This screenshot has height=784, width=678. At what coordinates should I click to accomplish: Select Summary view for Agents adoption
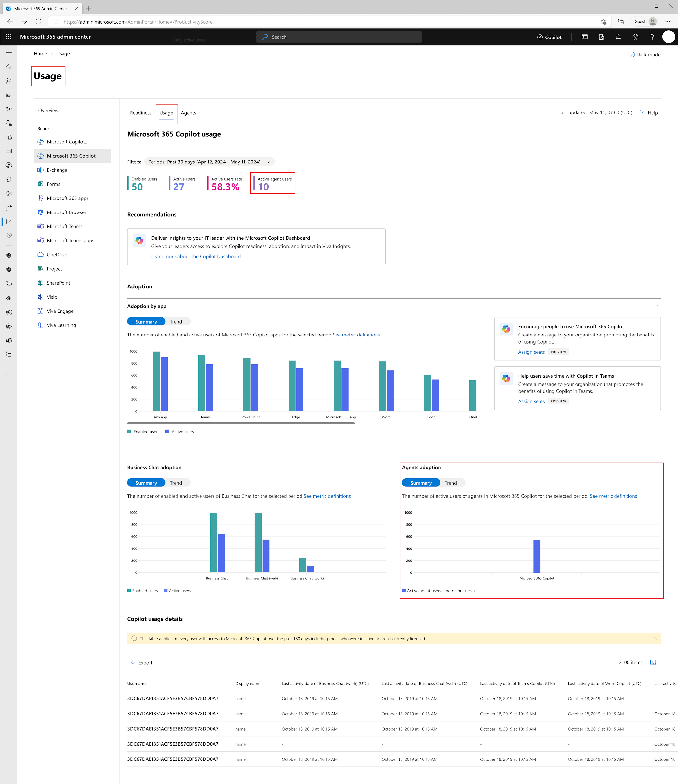pos(421,483)
